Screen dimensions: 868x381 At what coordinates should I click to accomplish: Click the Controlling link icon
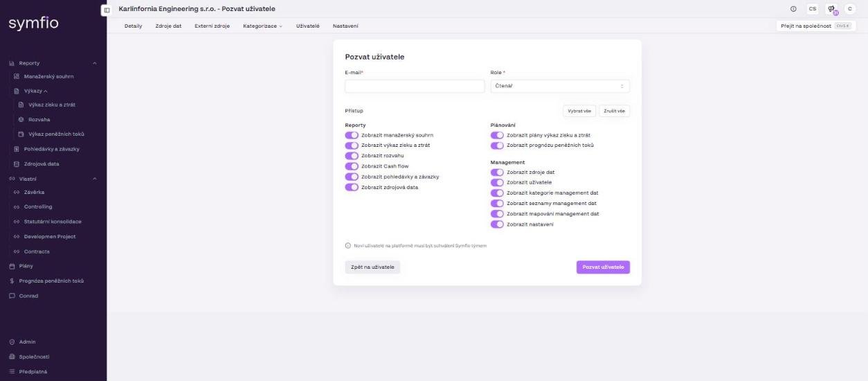point(17,206)
